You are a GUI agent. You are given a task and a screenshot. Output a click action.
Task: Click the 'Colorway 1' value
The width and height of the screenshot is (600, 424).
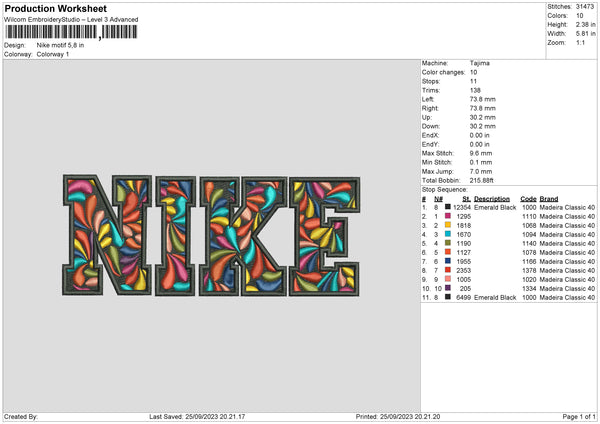[53, 54]
